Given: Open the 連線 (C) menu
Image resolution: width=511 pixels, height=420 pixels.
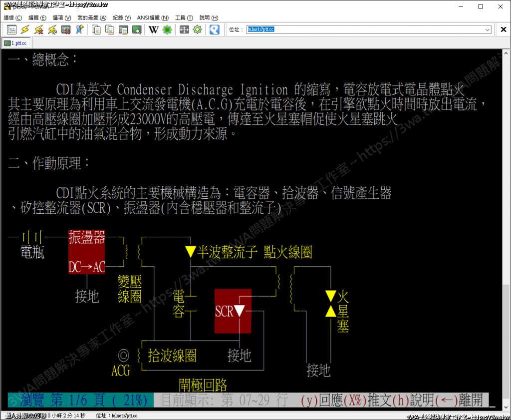Looking at the screenshot, I should tap(12, 17).
